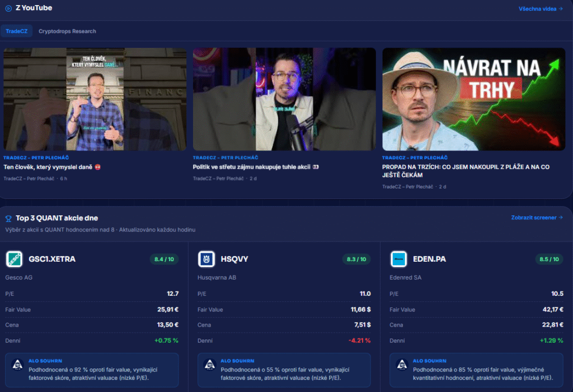Click the price 13,50 € value

point(168,325)
